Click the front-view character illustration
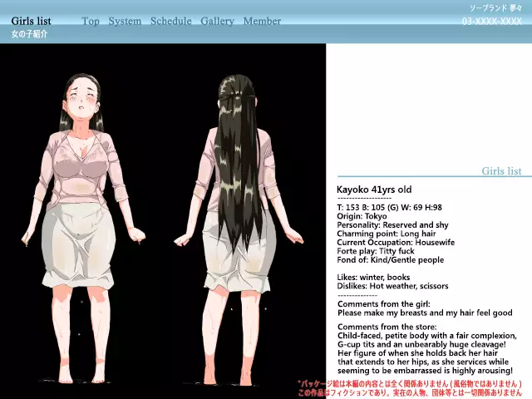 pyautogui.click(x=86, y=224)
